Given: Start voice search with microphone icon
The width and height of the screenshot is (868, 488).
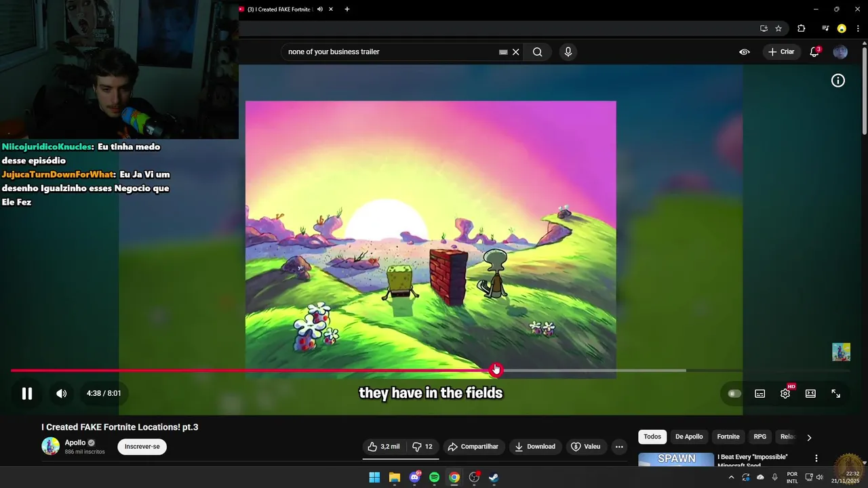Looking at the screenshot, I should [568, 52].
